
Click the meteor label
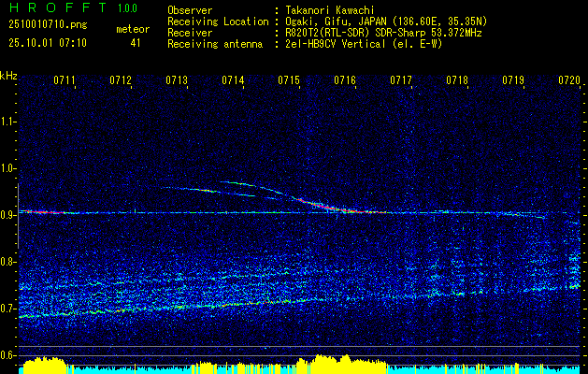[133, 29]
